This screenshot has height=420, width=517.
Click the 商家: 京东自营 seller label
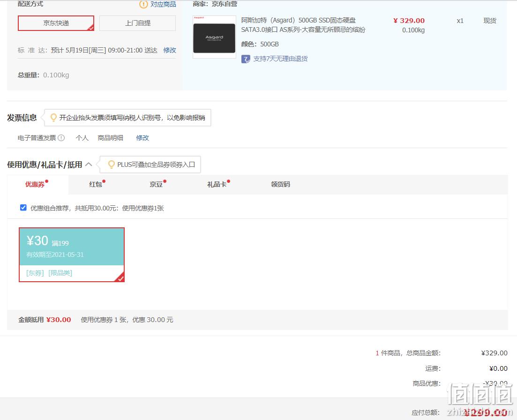(215, 4)
